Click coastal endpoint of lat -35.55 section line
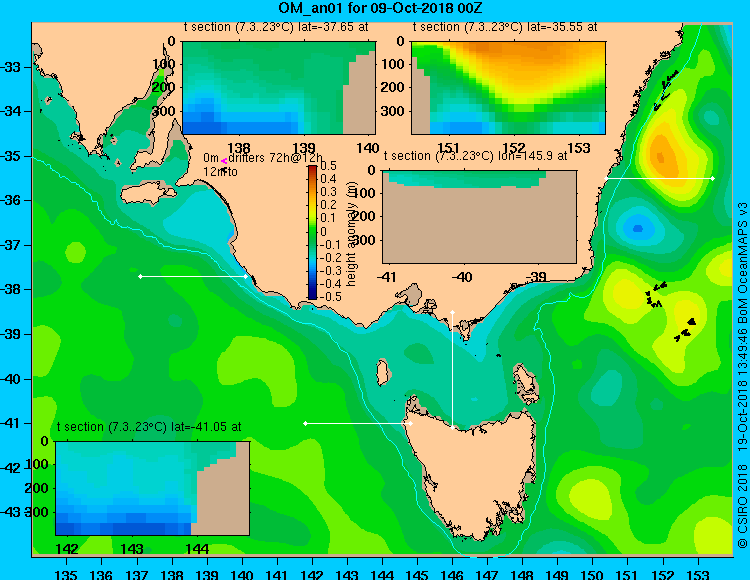The height and width of the screenshot is (580, 750). [606, 178]
